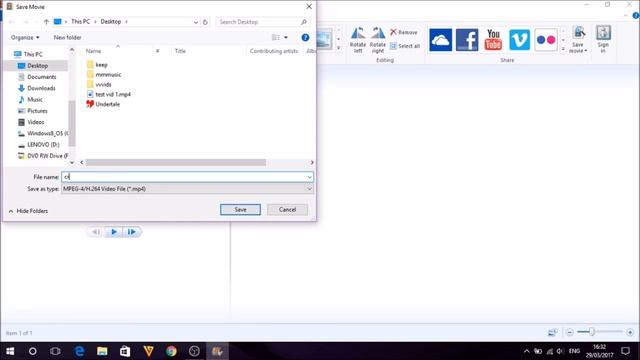Sort by the Title column header
The height and width of the screenshot is (360, 640).
coord(180,51)
